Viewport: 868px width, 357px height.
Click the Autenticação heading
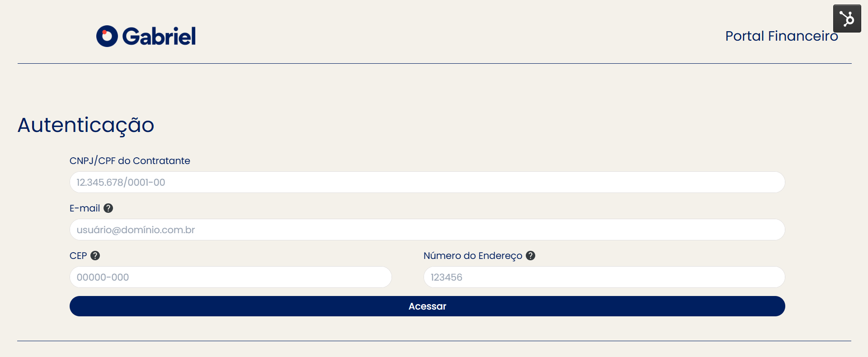(x=86, y=125)
